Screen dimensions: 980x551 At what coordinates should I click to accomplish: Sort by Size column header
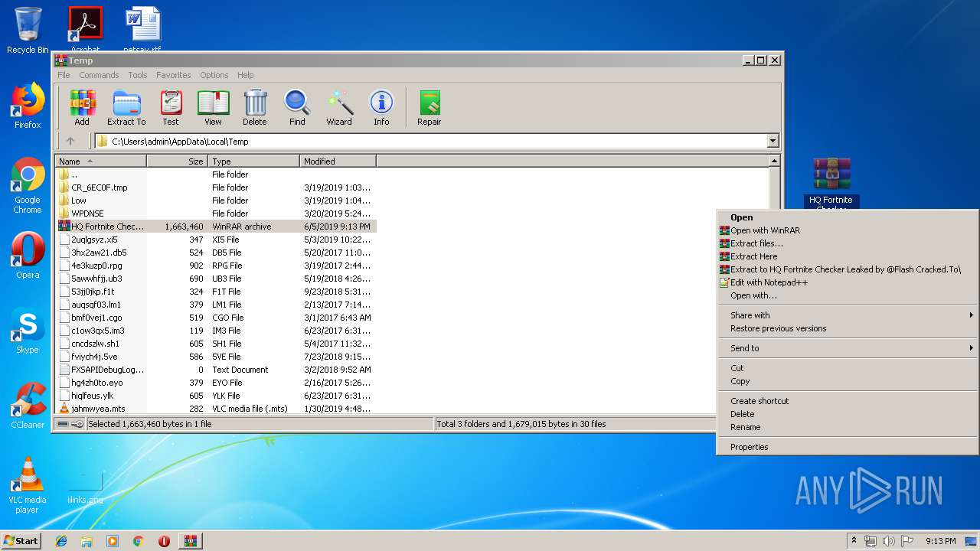[x=177, y=161]
